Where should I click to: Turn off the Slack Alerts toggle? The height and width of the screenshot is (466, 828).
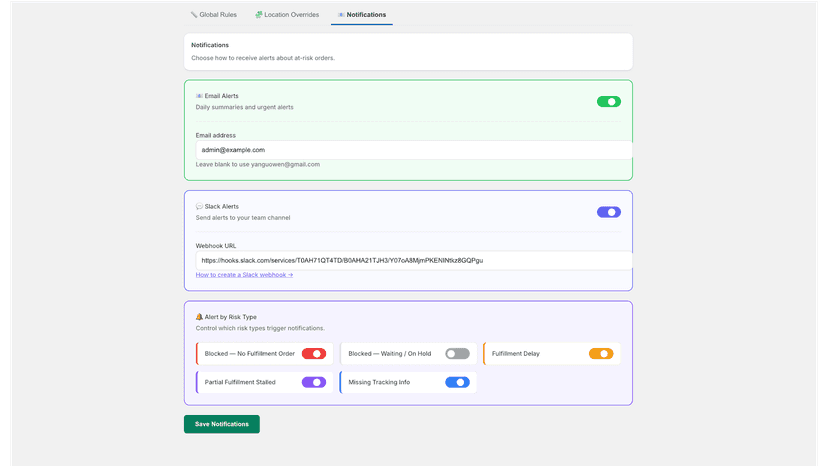pyautogui.click(x=609, y=212)
